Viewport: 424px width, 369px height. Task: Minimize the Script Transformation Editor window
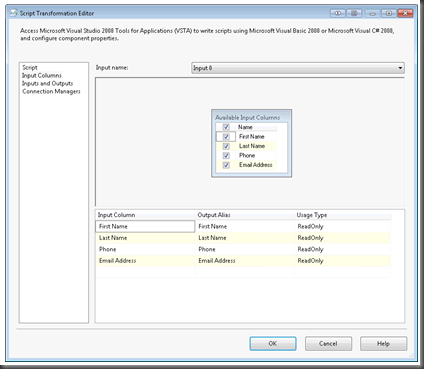click(x=373, y=13)
